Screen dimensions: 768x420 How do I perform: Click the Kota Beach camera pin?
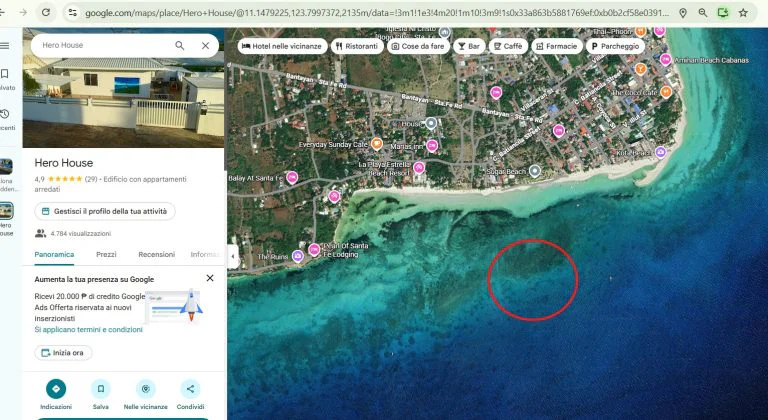pyautogui.click(x=661, y=152)
